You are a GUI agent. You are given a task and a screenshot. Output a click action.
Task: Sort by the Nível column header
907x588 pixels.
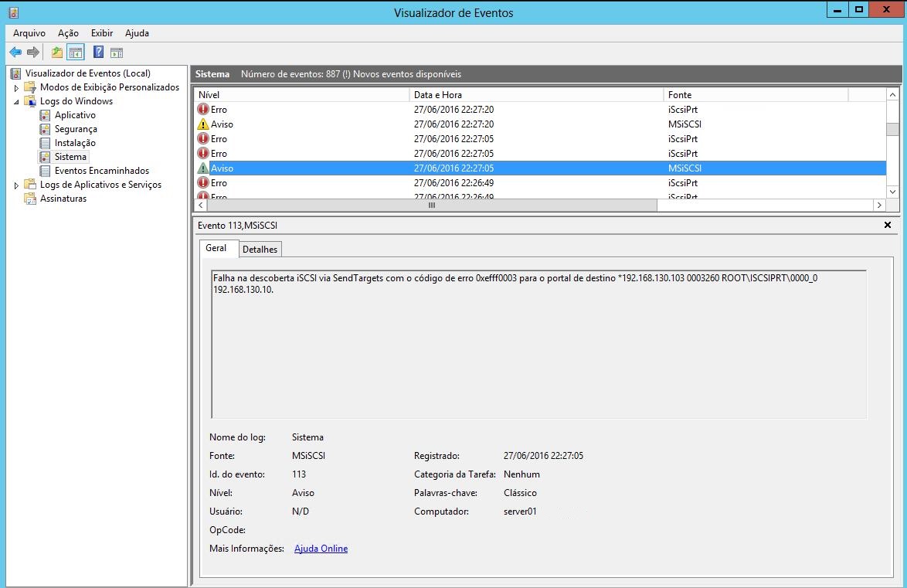(303, 94)
